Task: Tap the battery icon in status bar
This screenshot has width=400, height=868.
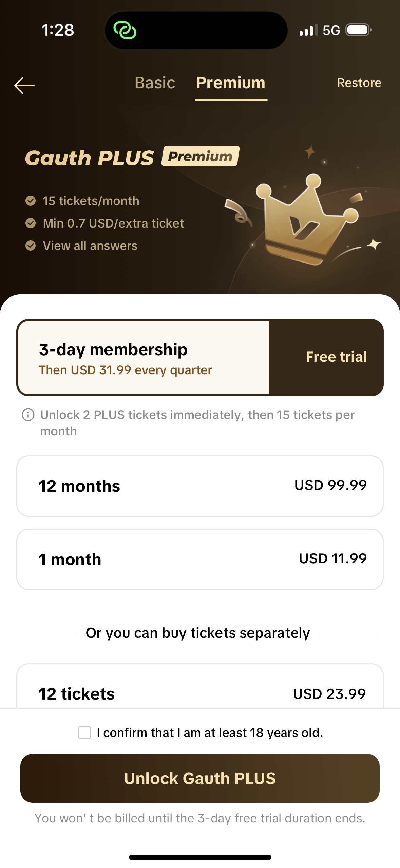Action: click(358, 30)
